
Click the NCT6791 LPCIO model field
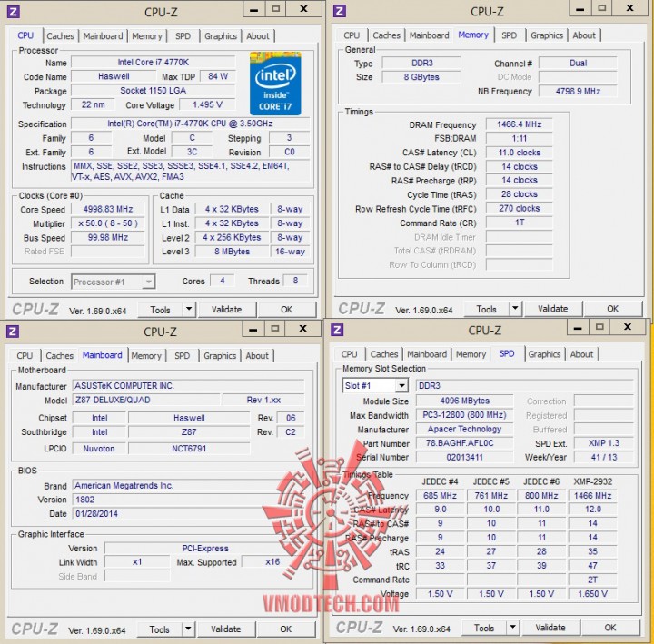pos(189,449)
